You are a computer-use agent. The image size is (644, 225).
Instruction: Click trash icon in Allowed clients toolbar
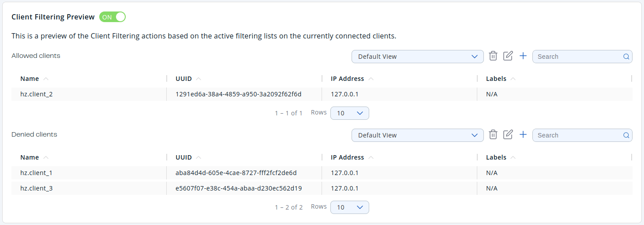[493, 56]
